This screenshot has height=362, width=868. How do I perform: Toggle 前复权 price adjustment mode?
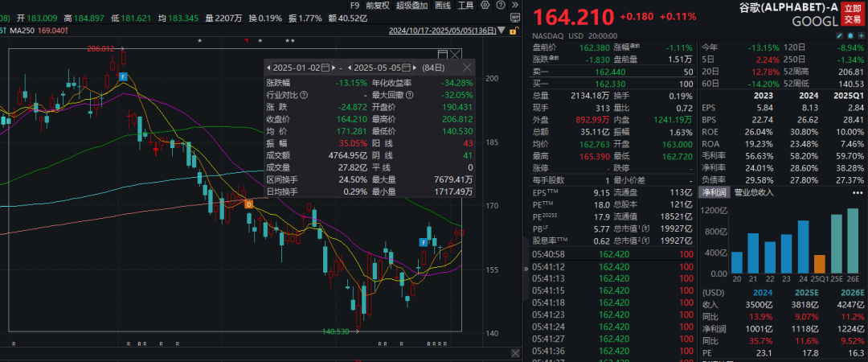pos(380,6)
